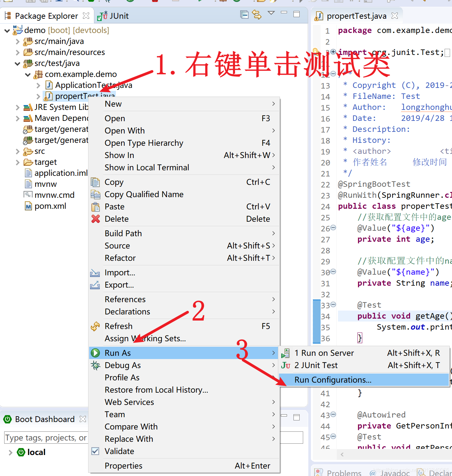Screen dimensions: 452x476
Task: Click the Boot Dashboard power icon
Action: pyautogui.click(x=7, y=419)
